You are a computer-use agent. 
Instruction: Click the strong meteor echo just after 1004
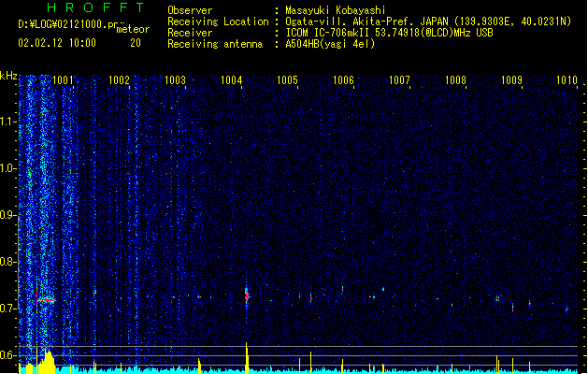tap(247, 295)
